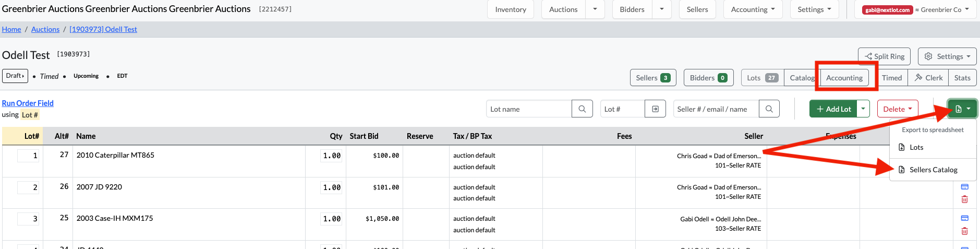Click seller Gabi Odell for lot 3
Screen dimensions: 980x249
click(720, 219)
